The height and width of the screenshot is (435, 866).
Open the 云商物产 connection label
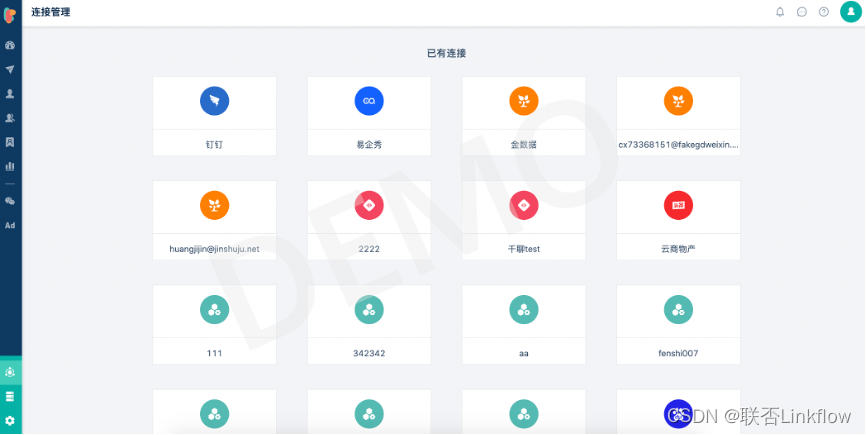pyautogui.click(x=678, y=249)
